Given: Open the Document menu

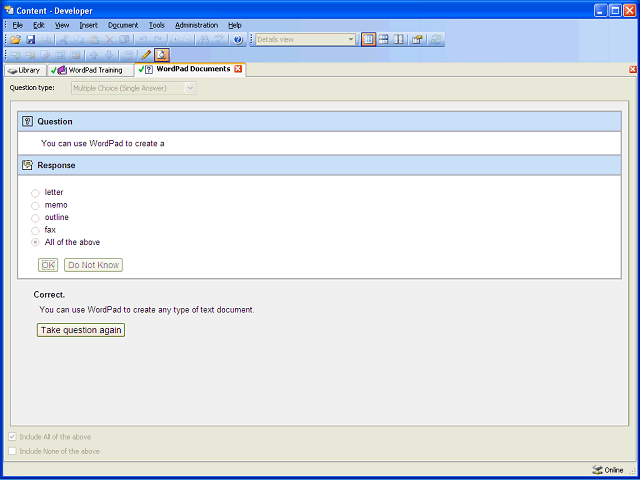Looking at the screenshot, I should click(x=123, y=25).
